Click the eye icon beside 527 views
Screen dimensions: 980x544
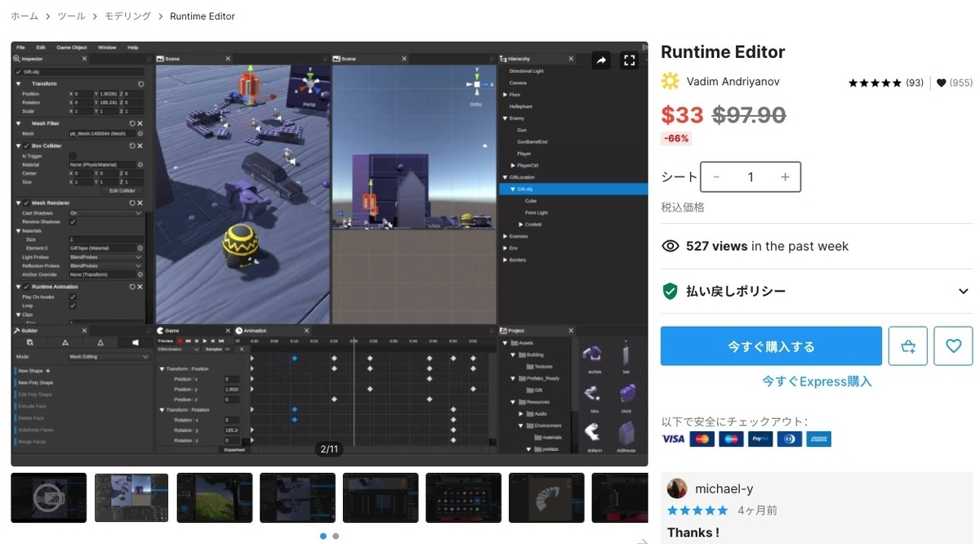coord(670,246)
